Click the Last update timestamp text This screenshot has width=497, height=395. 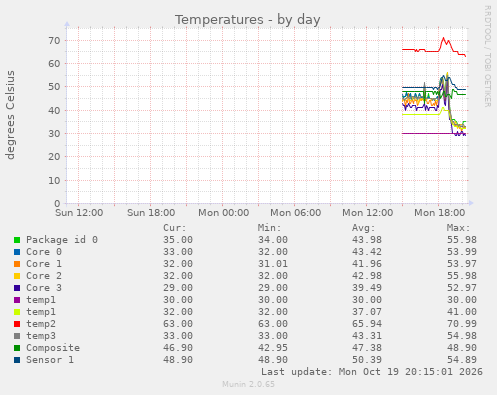[372, 372]
